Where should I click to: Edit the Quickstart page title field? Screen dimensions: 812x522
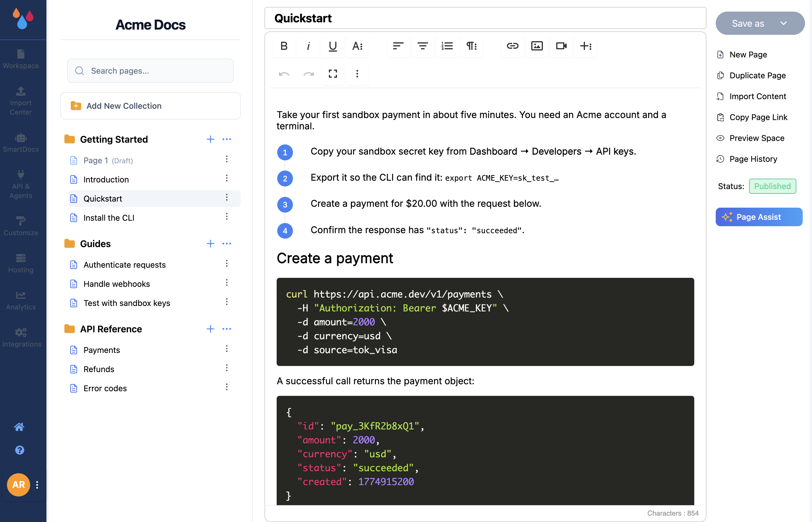[x=485, y=18]
